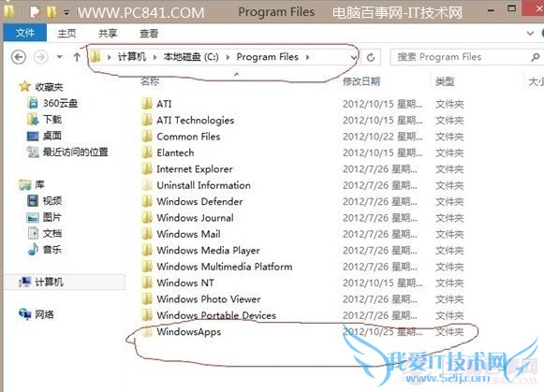Switch to the 共享 tab
Image resolution: width=544 pixels, height=392 pixels.
[x=108, y=34]
